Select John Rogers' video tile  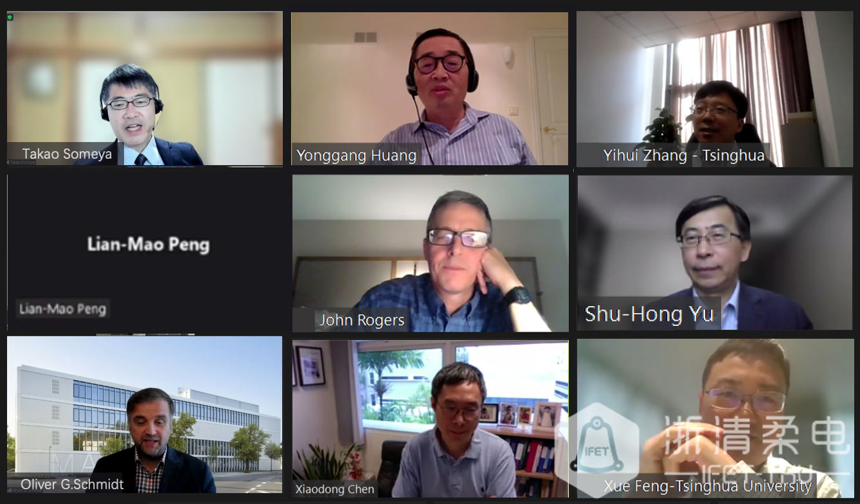tap(430, 253)
